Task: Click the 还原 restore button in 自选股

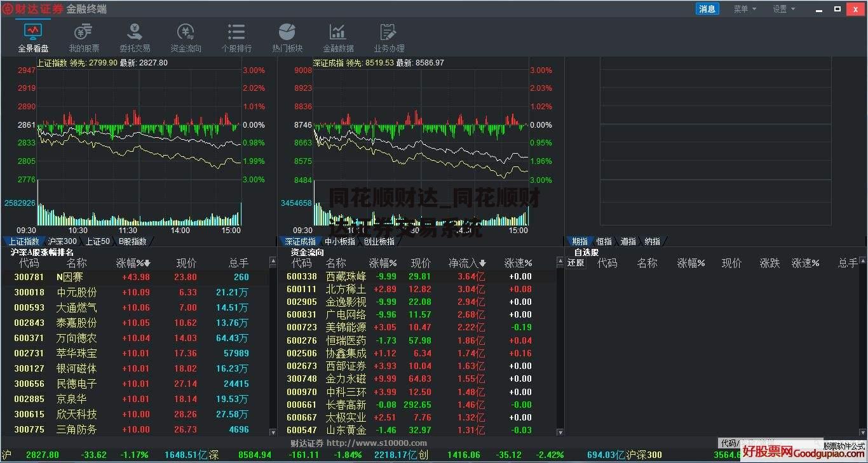Action: [576, 263]
